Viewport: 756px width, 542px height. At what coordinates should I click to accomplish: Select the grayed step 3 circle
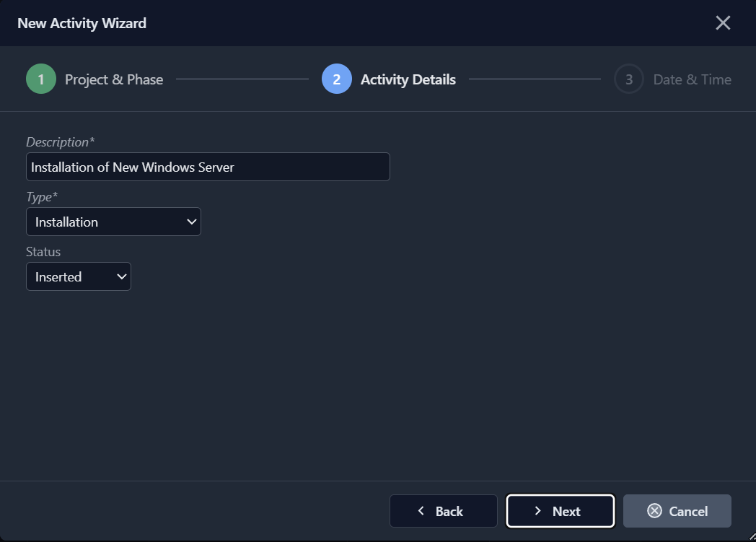tap(628, 79)
